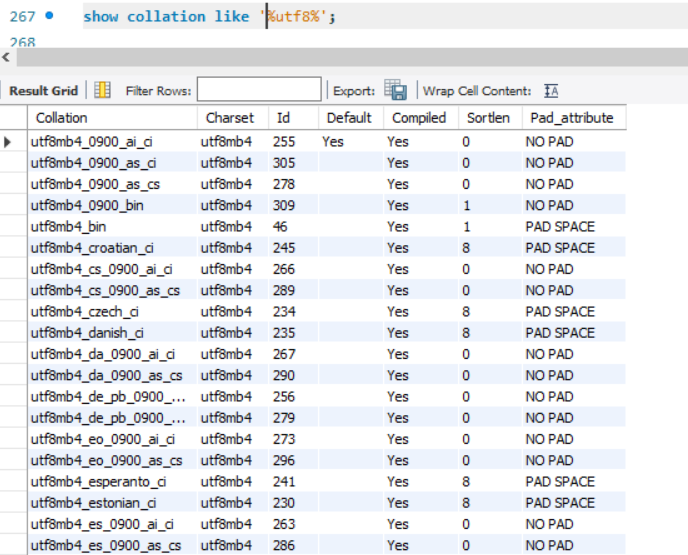Click PAD SPACE in utf8mb4_bin row
The width and height of the screenshot is (688, 555).
pos(574,226)
